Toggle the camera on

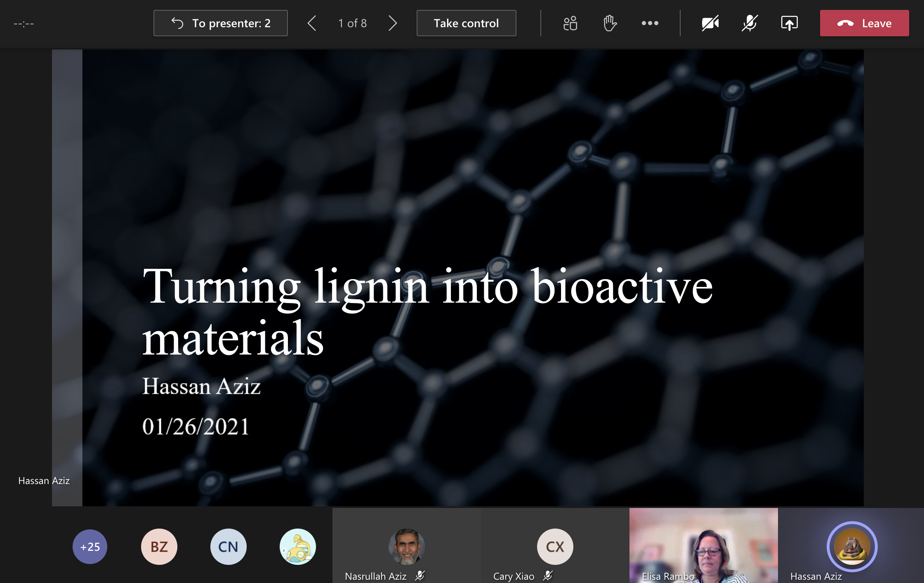[x=710, y=24]
